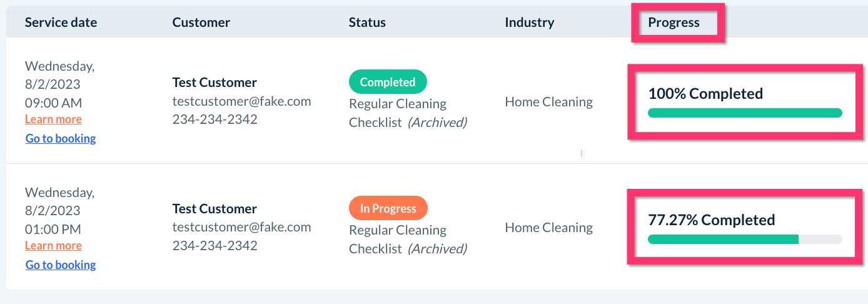Select the Industry column header
Screen dimensions: 868x304
pos(529,23)
